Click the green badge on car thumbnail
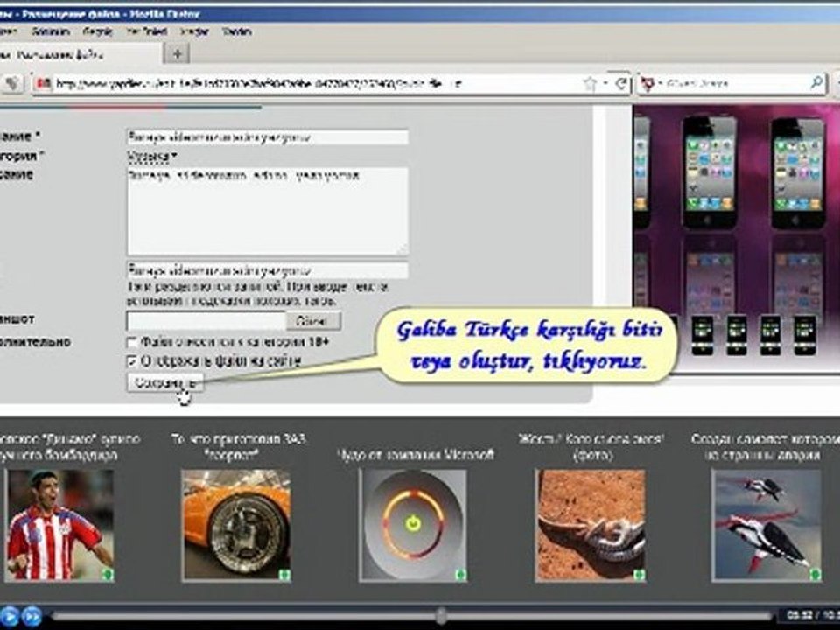840x630 pixels. tap(284, 575)
